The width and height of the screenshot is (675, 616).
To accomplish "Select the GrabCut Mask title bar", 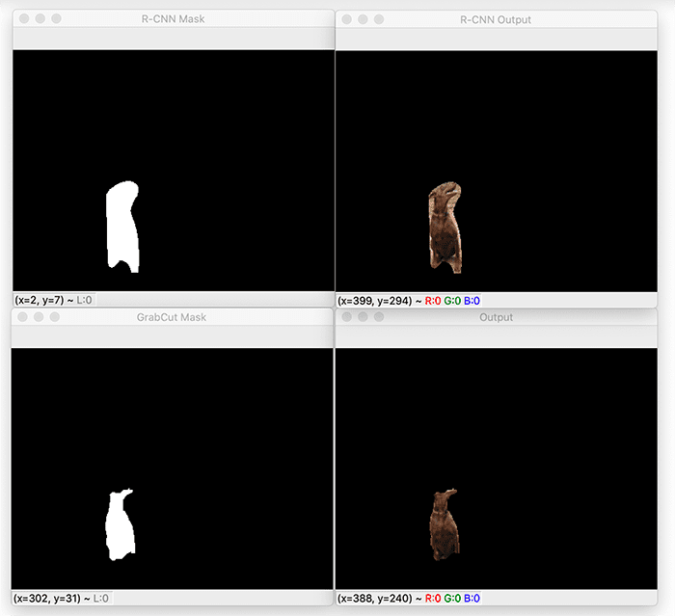I will point(174,316).
